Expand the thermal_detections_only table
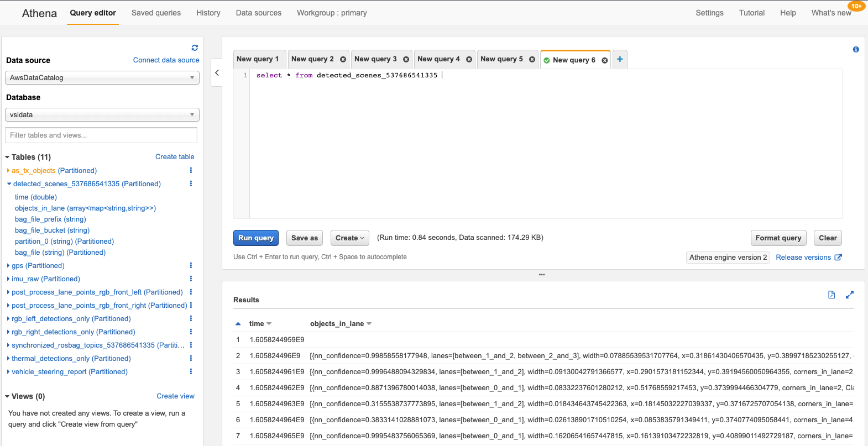 (8, 359)
